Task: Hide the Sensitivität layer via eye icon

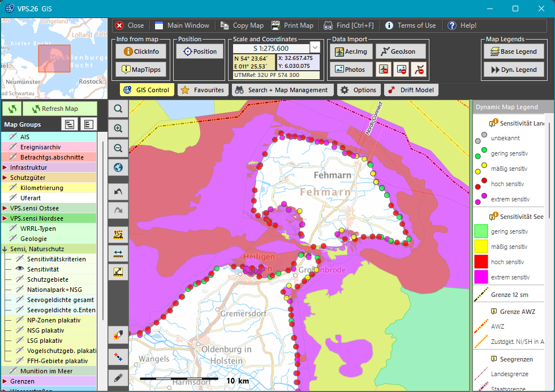Action: [x=20, y=269]
